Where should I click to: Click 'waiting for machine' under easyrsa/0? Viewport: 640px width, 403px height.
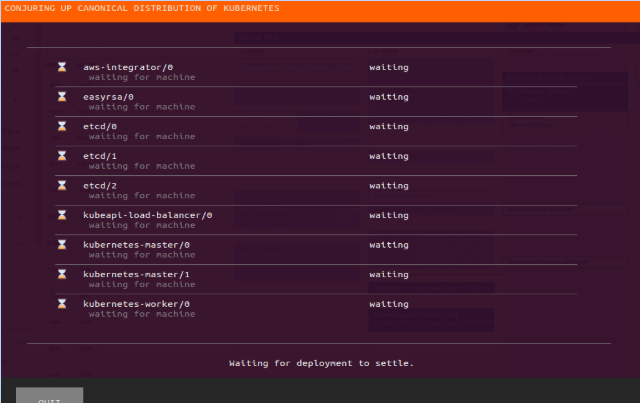[x=142, y=107]
